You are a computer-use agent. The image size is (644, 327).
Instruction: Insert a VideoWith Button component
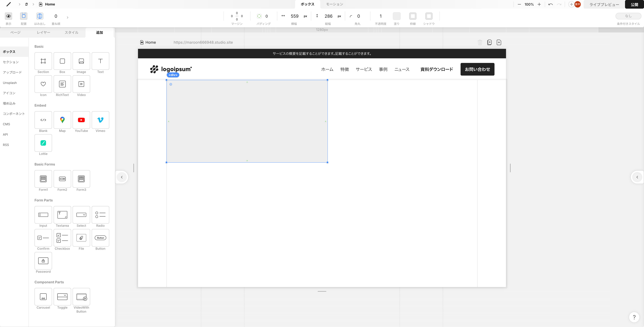(81, 297)
